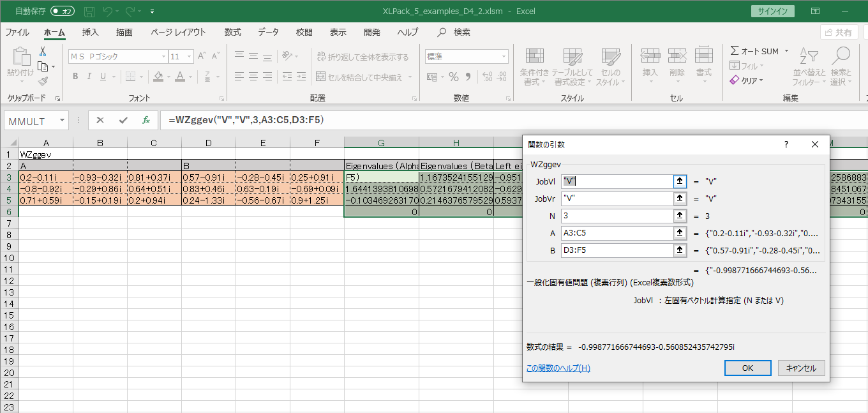Click the font color A swatch button

180,77
